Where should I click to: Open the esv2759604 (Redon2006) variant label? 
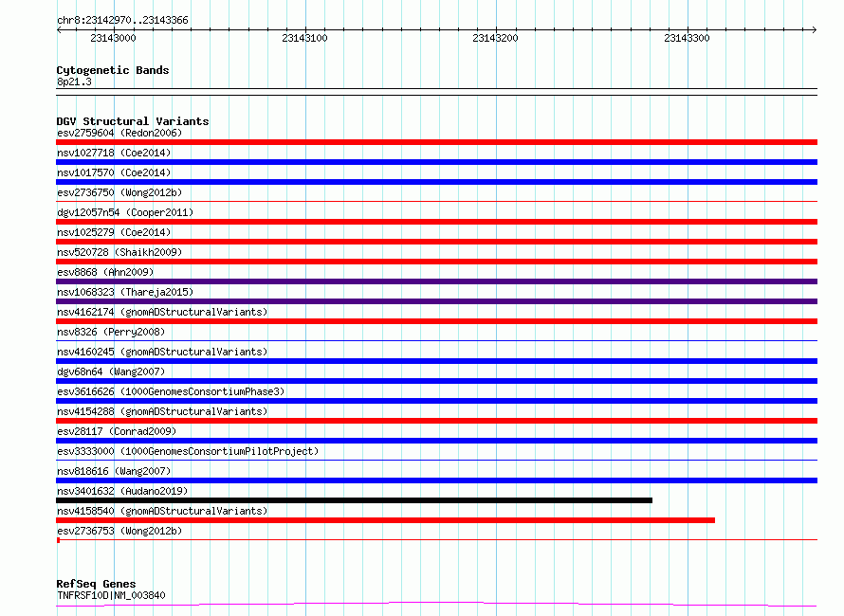[x=119, y=133]
